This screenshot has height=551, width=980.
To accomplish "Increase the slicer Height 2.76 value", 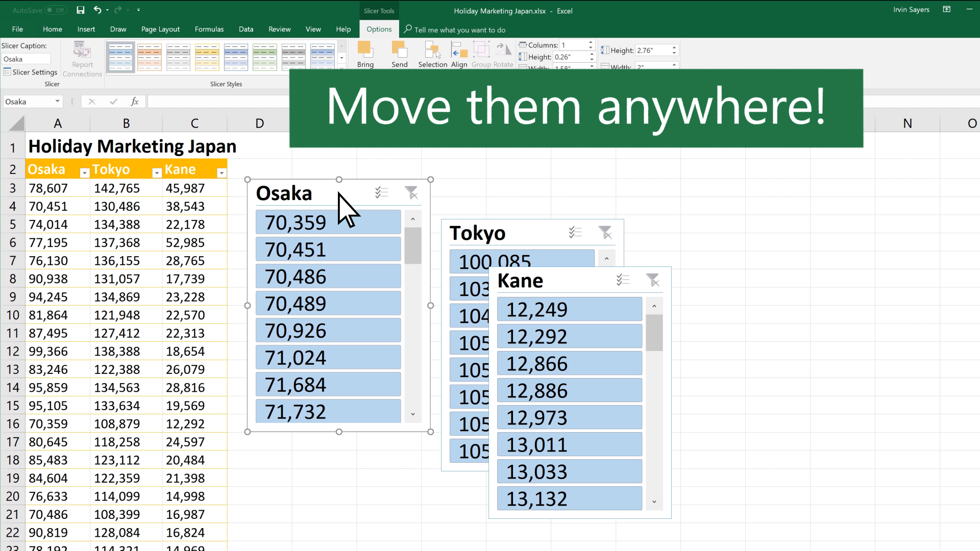I will point(674,47).
